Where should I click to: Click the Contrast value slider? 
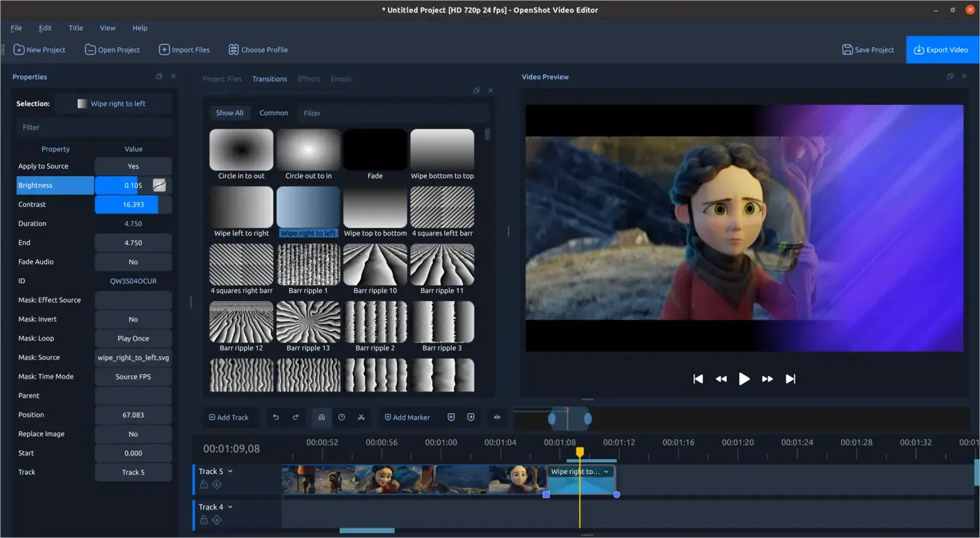tap(133, 204)
